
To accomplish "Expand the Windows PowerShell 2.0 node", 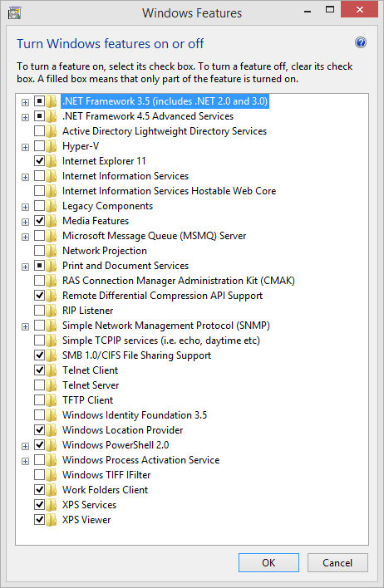I will 25,446.
